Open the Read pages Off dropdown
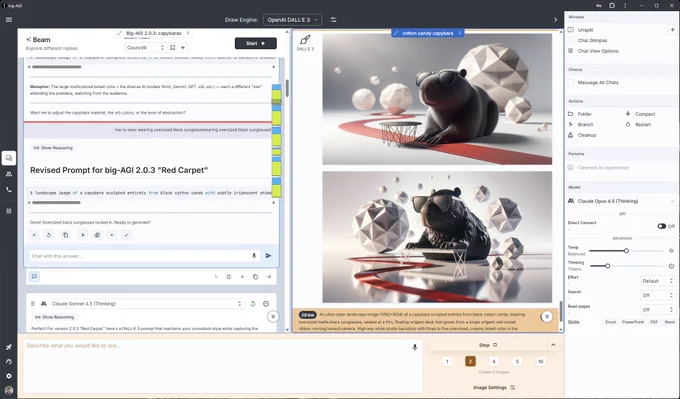Screen dimensions: 680x399 coord(657,310)
